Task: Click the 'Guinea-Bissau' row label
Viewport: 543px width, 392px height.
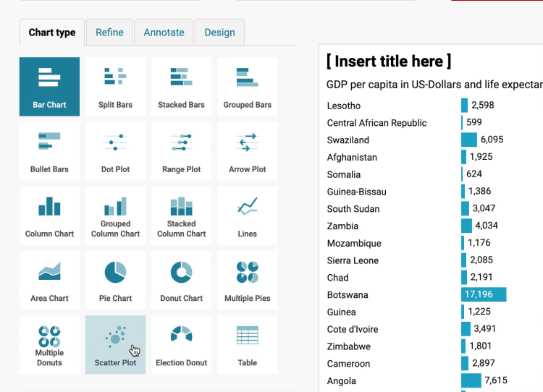Action: tap(356, 192)
